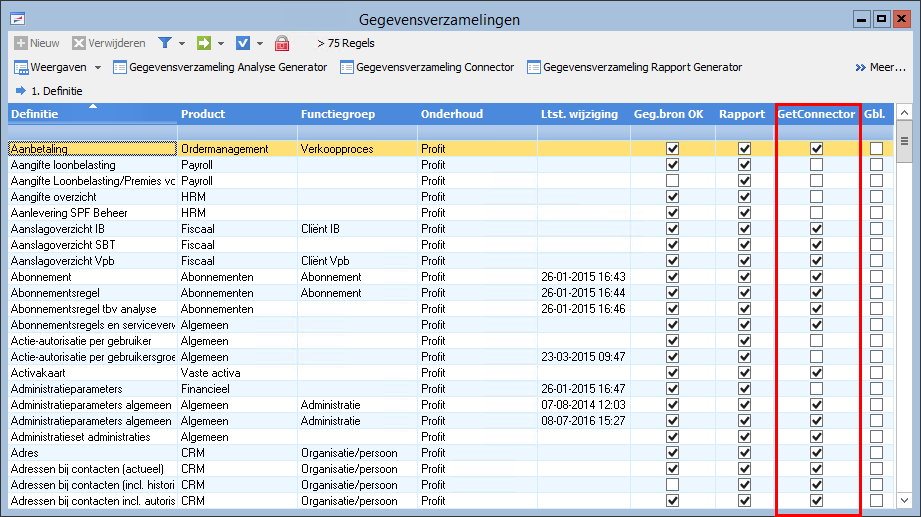Click the Definitie filter row field

point(92,132)
